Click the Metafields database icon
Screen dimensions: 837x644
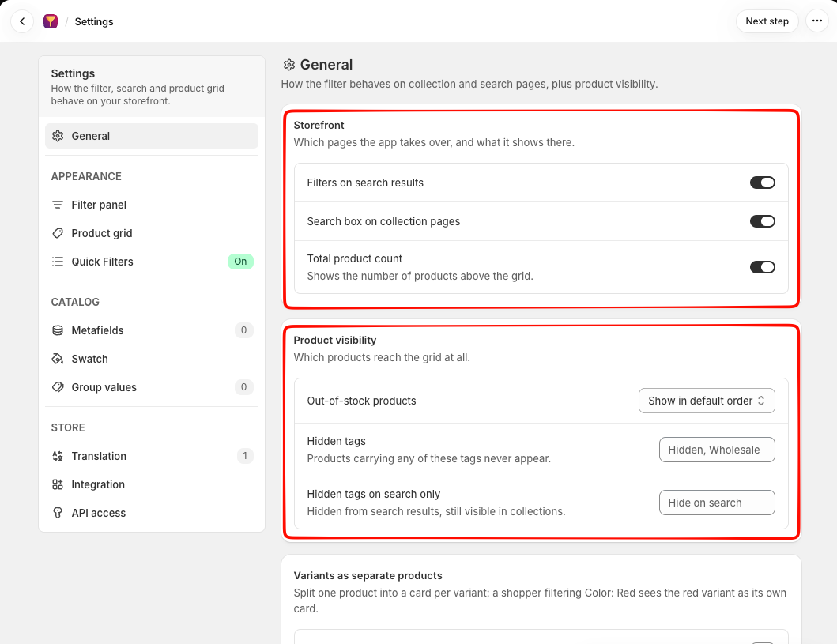pos(58,330)
